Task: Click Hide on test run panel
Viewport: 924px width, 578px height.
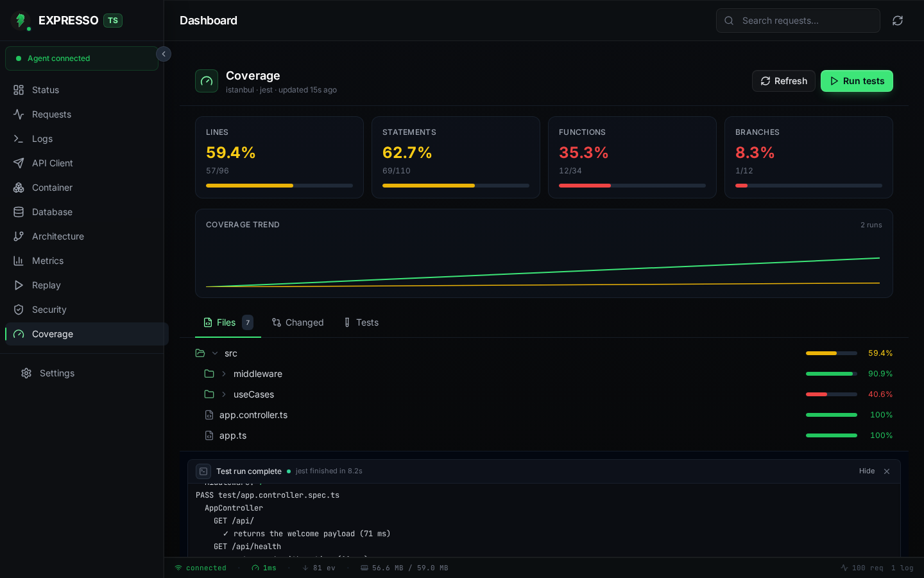Action: 867,471
